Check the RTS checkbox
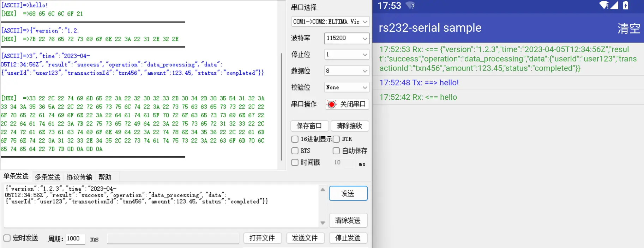 tap(295, 151)
